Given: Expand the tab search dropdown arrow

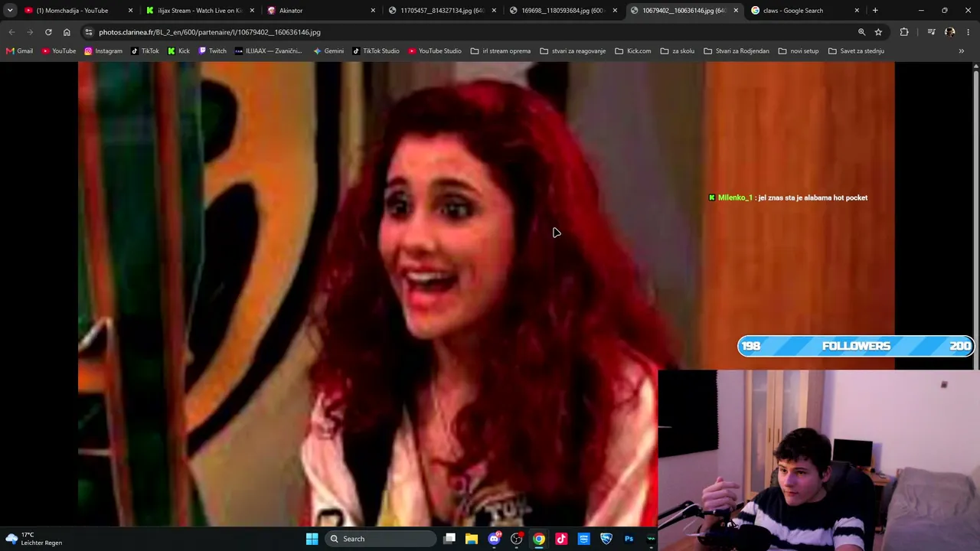Looking at the screenshot, I should [10, 11].
